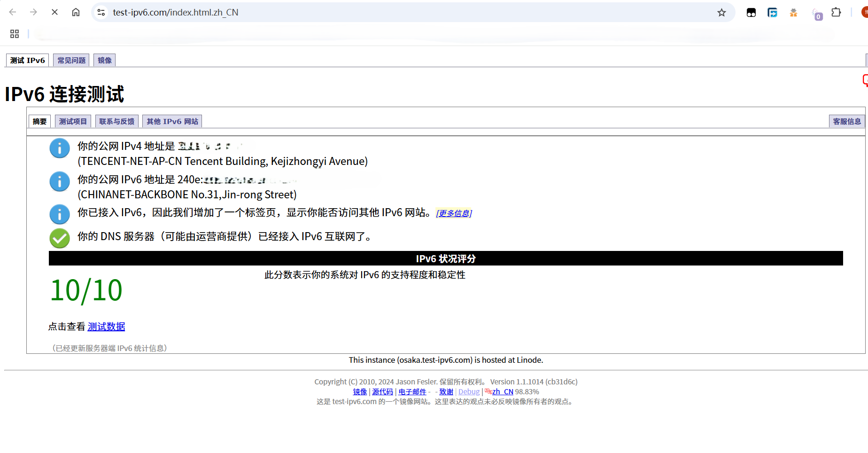Image resolution: width=868 pixels, height=453 pixels.
Task: Click the TENCENT-NET-AP-CN provider text
Action: pos(223,161)
